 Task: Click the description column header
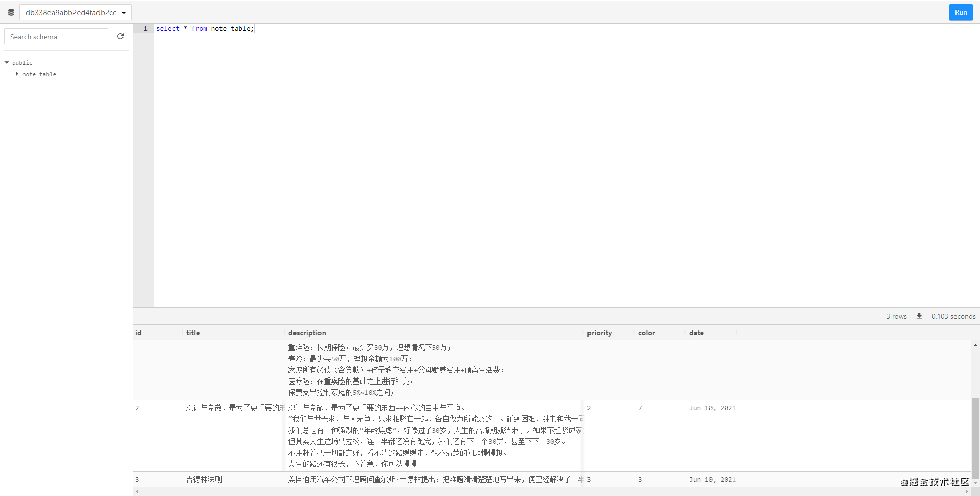coord(434,333)
